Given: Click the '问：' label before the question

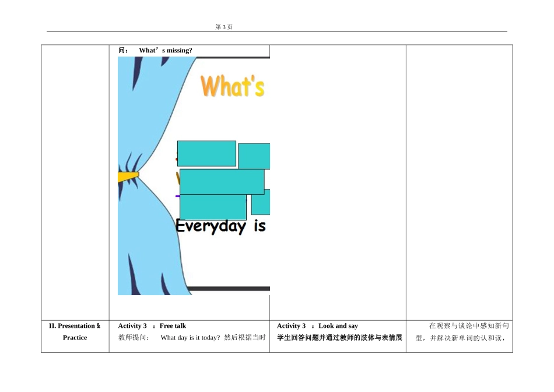Looking at the screenshot, I should [123, 50].
